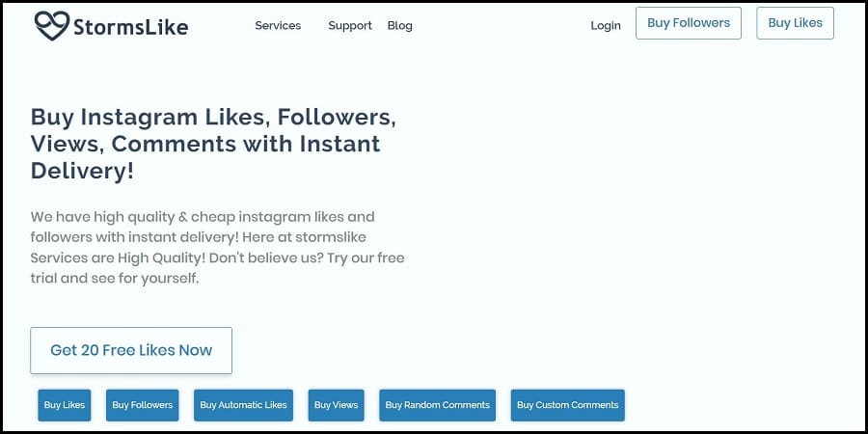Expand the Services dropdown in navigation
The image size is (868, 434).
point(278,25)
